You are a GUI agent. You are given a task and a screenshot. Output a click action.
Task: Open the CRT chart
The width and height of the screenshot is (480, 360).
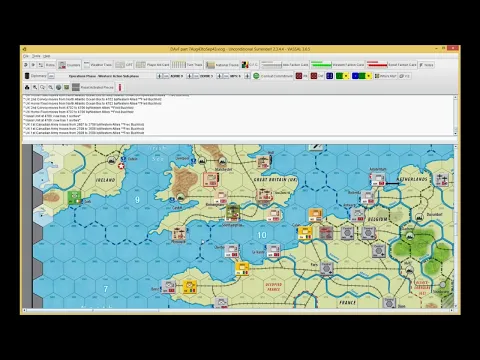point(124,65)
